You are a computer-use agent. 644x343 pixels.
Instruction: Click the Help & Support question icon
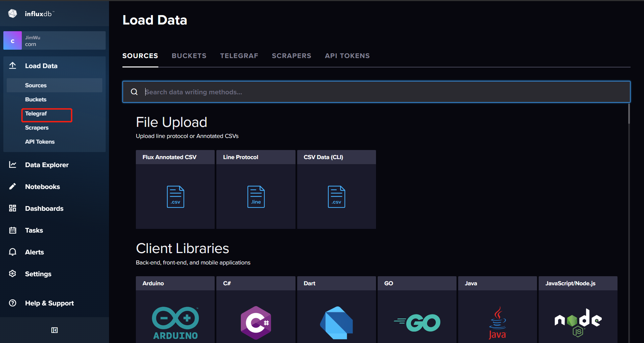[x=13, y=303]
